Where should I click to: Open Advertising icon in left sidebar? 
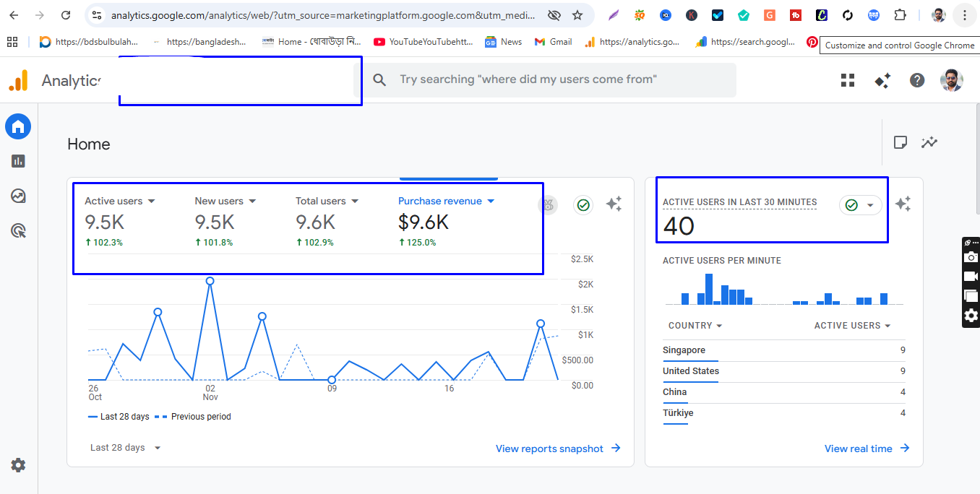(18, 230)
